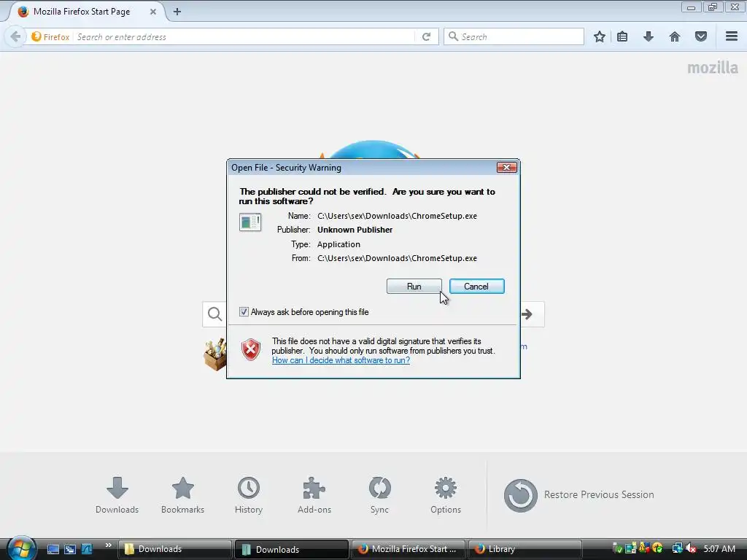The width and height of the screenshot is (747, 560).
Task: Click the Unknown Publisher text
Action: click(355, 230)
